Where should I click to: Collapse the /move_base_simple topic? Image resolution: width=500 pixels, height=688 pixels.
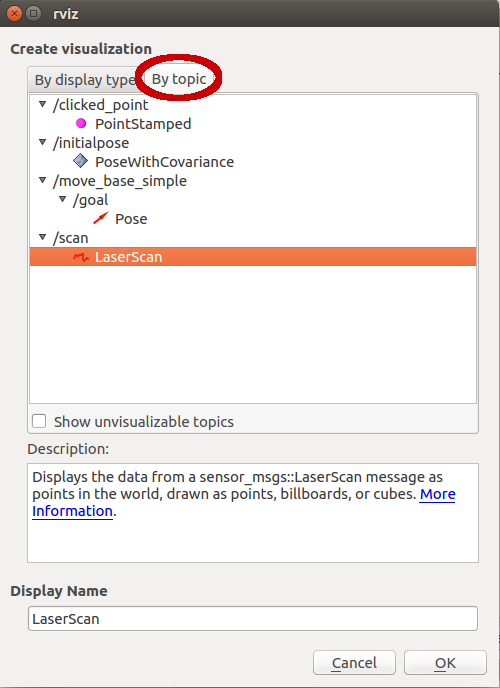(43, 180)
